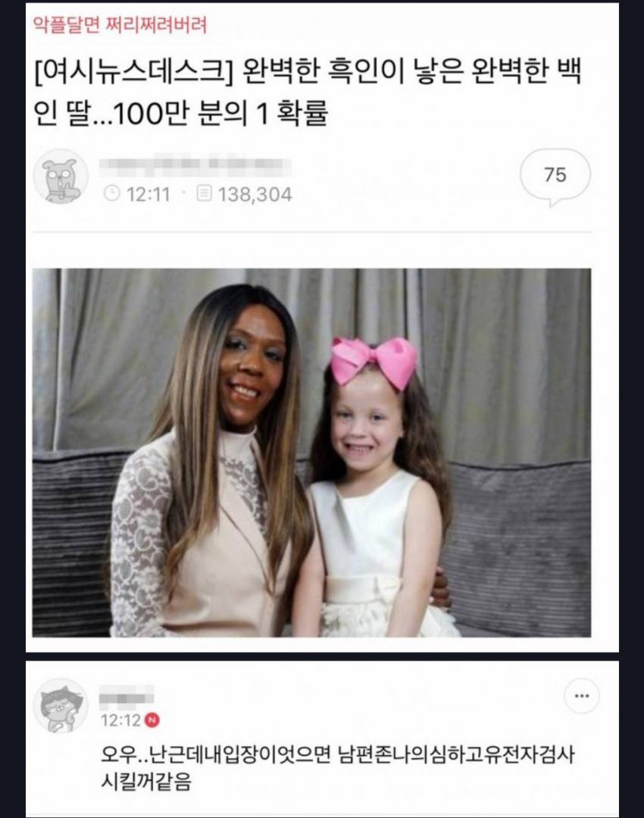The height and width of the screenshot is (818, 644).
Task: Click the 138,304 view count
Action: (255, 195)
